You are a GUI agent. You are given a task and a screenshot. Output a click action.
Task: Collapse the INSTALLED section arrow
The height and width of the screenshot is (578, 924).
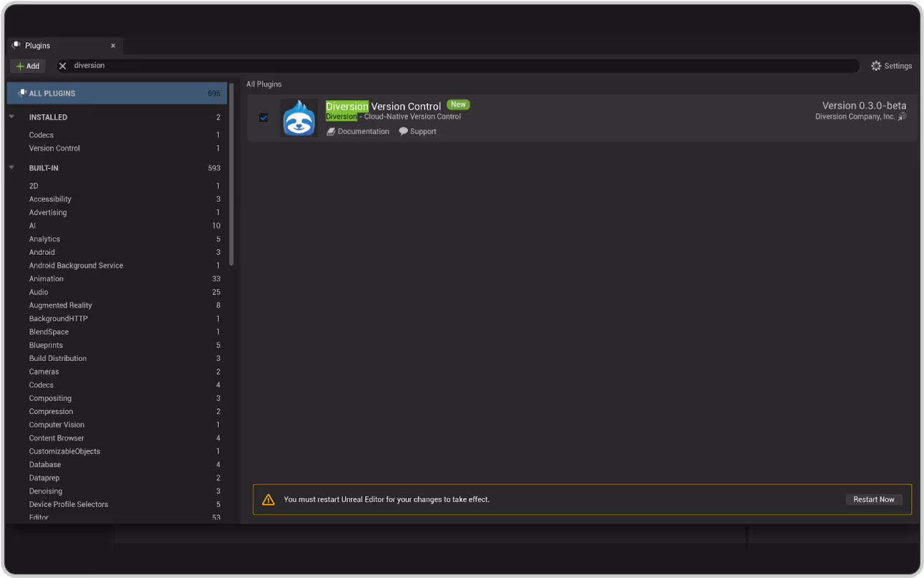(11, 117)
